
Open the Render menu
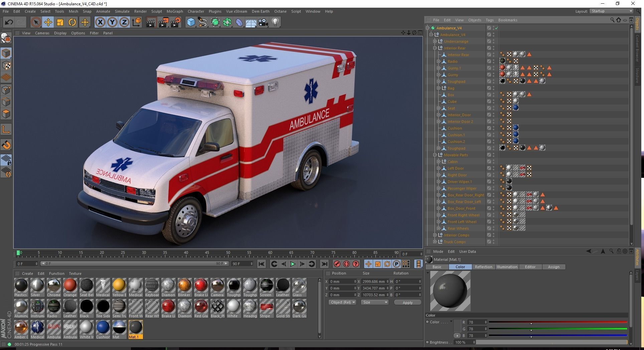click(x=140, y=11)
